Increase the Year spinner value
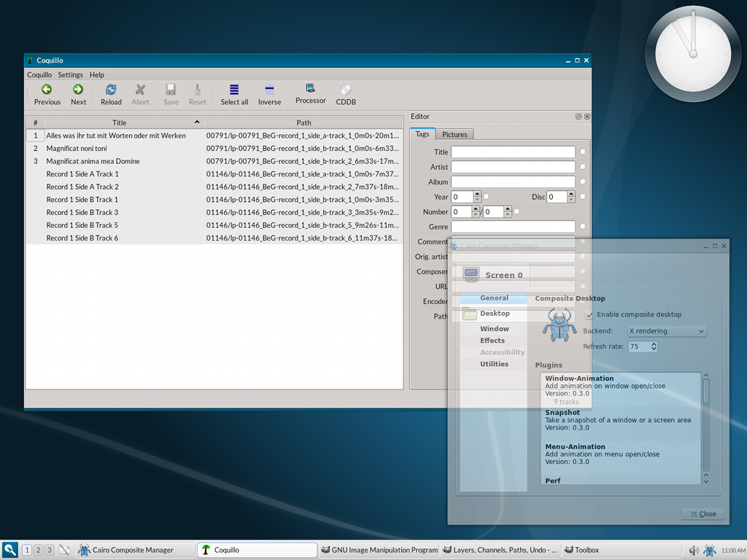The width and height of the screenshot is (747, 560). [477, 194]
